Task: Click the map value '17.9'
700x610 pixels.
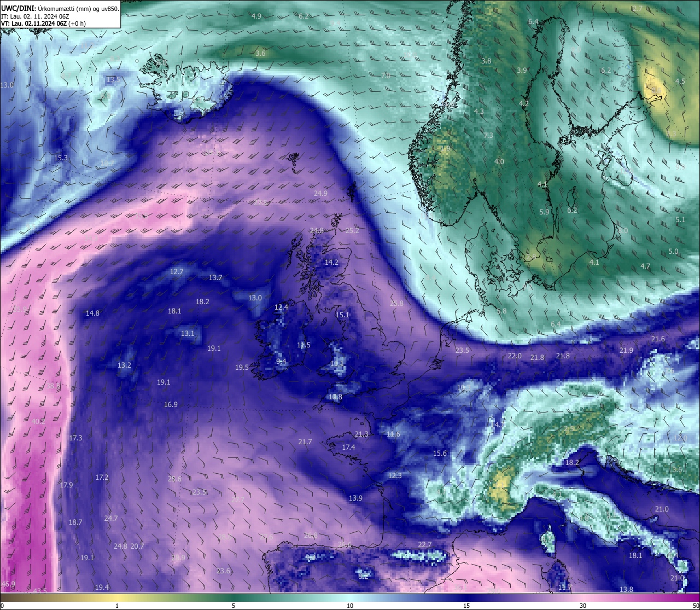Action: pos(66,485)
